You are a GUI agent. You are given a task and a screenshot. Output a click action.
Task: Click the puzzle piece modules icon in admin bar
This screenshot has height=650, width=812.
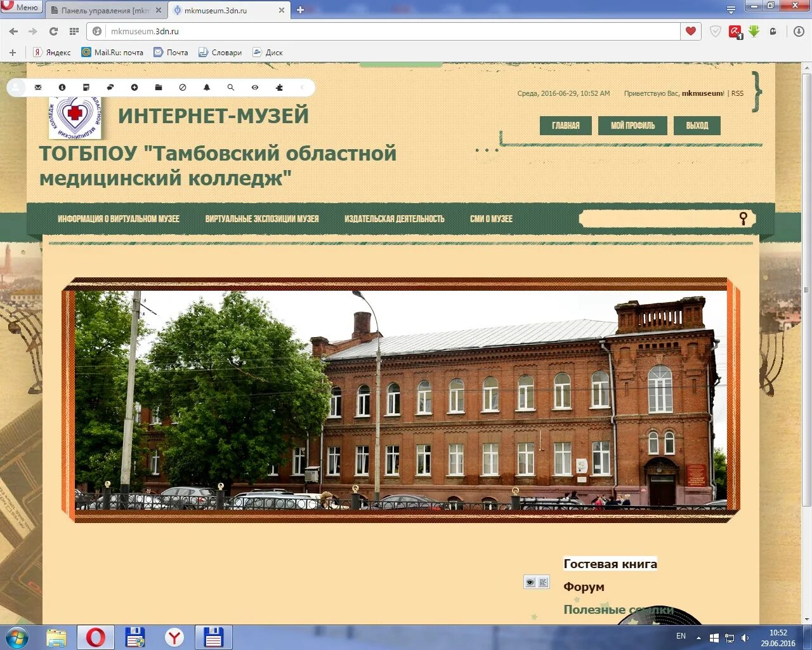click(279, 88)
